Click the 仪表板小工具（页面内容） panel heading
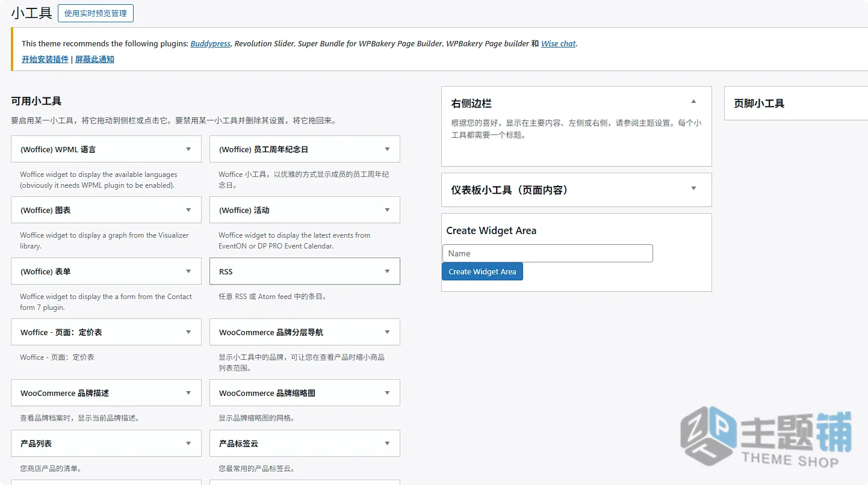The image size is (868, 485). [510, 190]
